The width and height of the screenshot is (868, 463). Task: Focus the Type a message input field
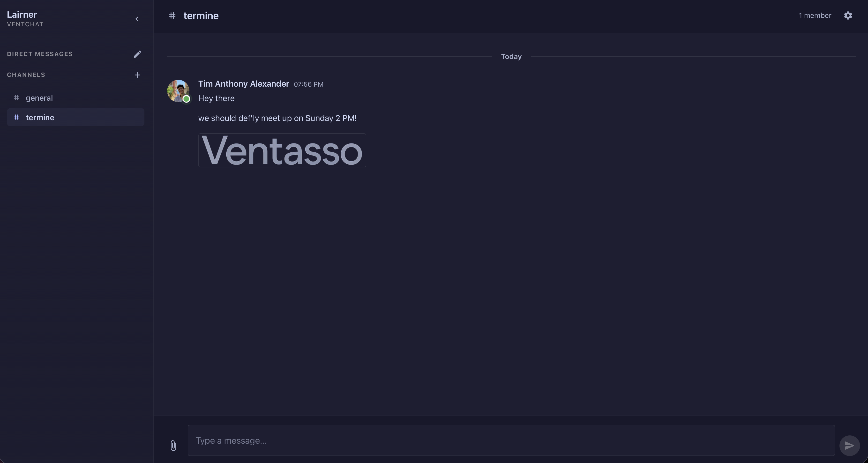coord(511,441)
